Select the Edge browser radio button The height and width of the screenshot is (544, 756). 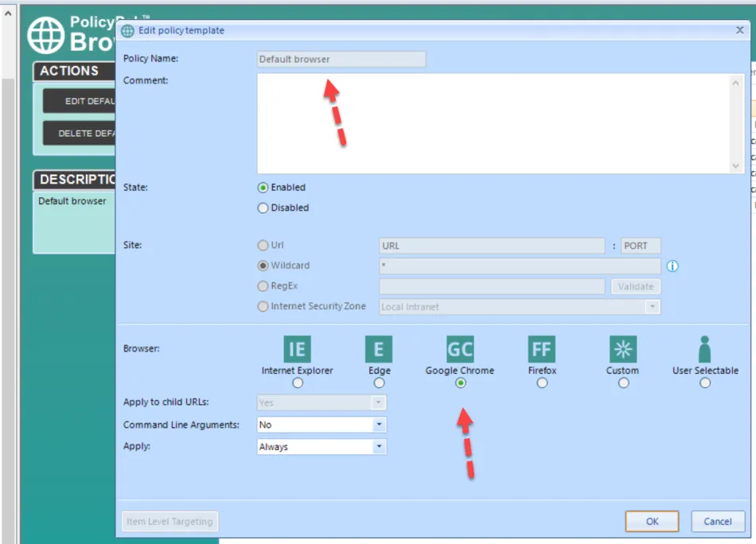click(379, 383)
